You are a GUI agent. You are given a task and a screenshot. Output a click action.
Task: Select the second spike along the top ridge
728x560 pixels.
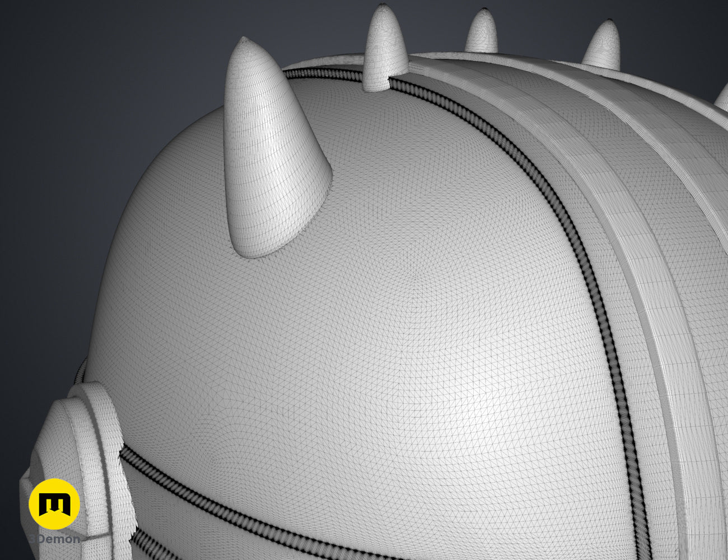385,48
